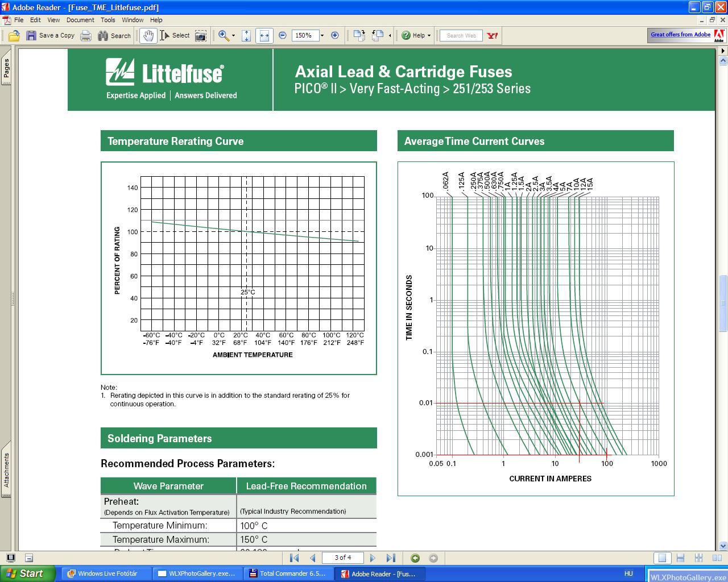Open the Edit menu
728x582 pixels.
35,20
